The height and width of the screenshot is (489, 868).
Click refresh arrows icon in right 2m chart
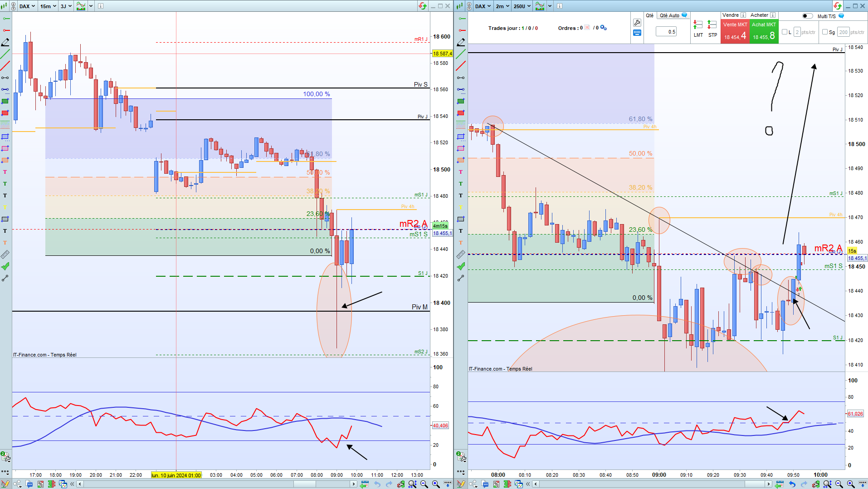(x=837, y=6)
